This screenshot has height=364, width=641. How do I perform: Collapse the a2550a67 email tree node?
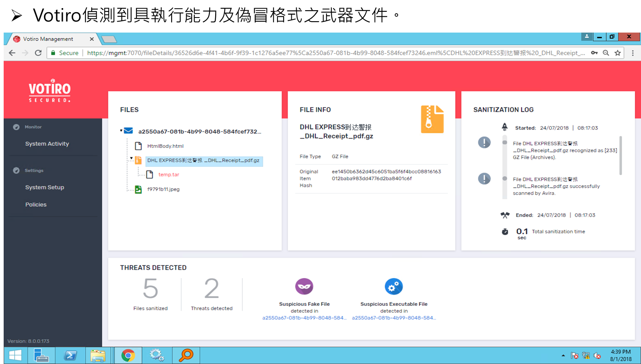[121, 130]
